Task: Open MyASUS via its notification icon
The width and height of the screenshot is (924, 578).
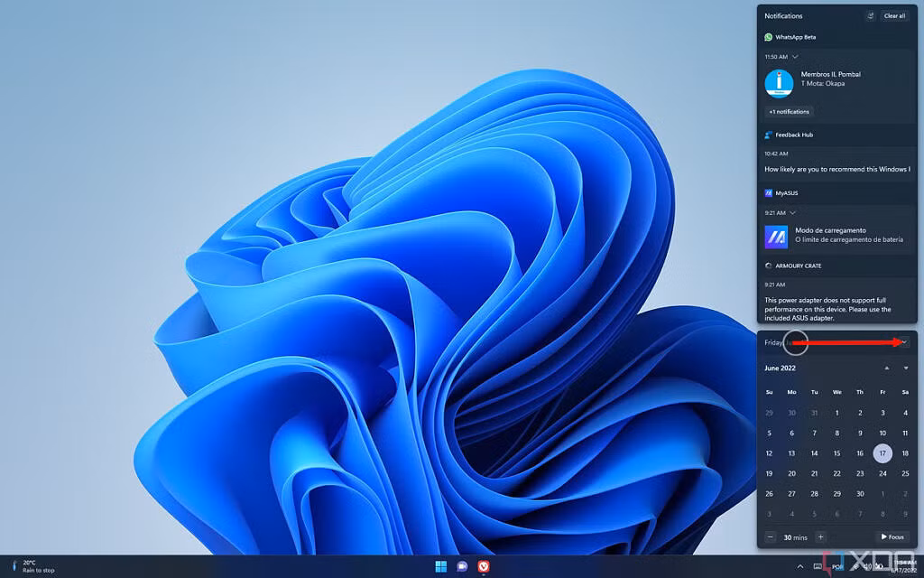Action: 768,192
